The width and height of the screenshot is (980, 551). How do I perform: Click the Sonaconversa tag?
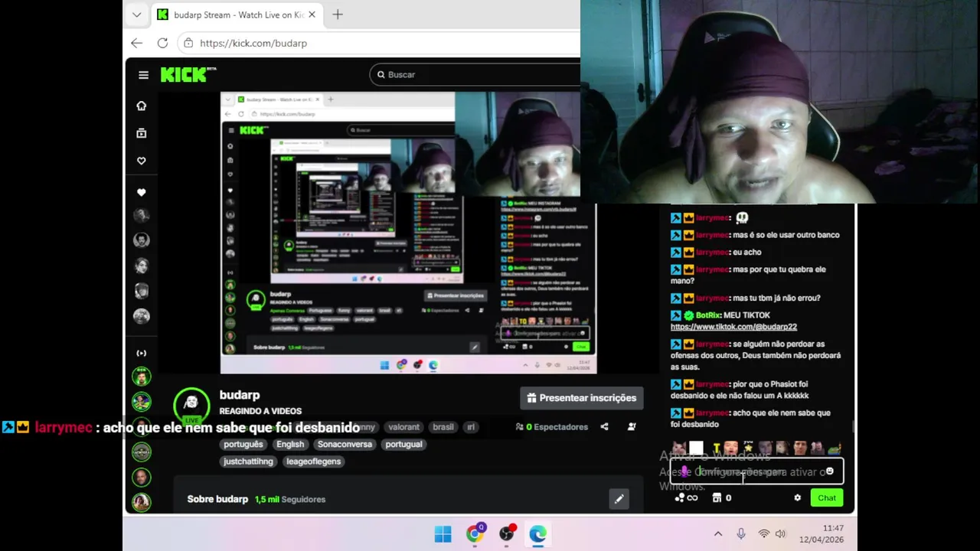(345, 444)
